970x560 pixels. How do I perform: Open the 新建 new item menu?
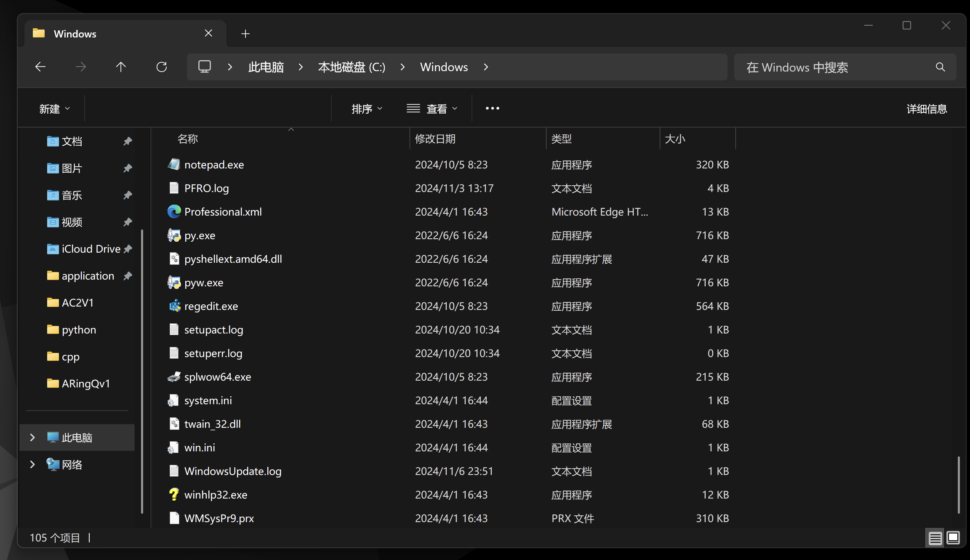tap(54, 109)
